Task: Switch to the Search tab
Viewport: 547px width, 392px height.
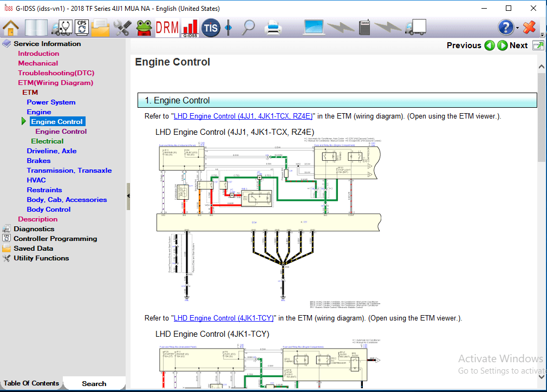Action: coord(94,383)
